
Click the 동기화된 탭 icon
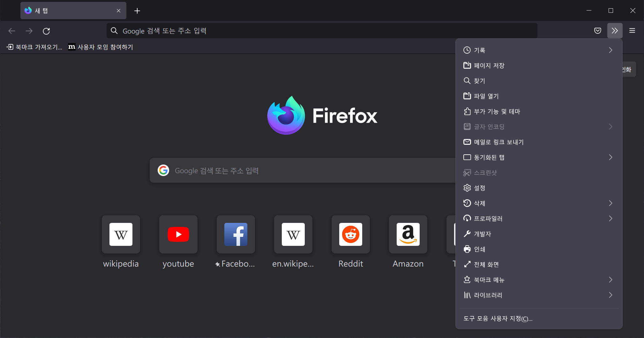click(x=467, y=157)
